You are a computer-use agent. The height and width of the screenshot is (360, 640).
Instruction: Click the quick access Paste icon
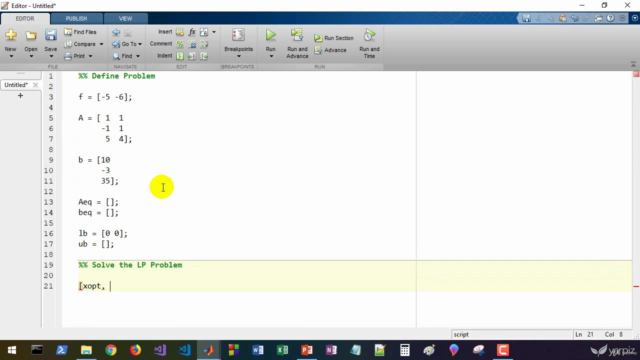(562, 18)
